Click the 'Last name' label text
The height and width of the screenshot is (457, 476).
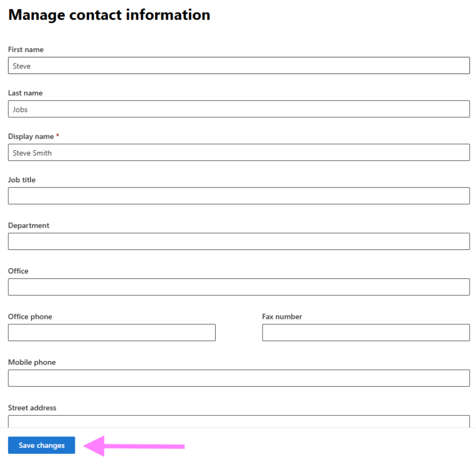coord(25,93)
